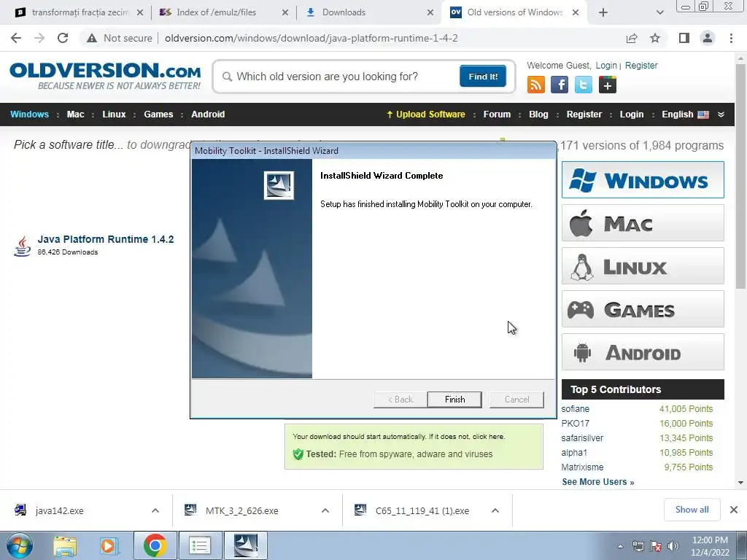Switch to the Downloads tab
This screenshot has width=747, height=560.
344,12
